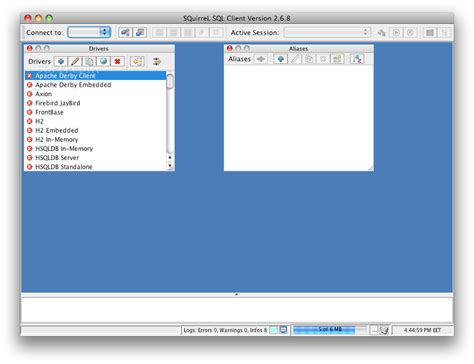Image resolution: width=474 pixels, height=364 pixels.
Task: Select the H2 Embedded driver
Action: tap(95, 130)
